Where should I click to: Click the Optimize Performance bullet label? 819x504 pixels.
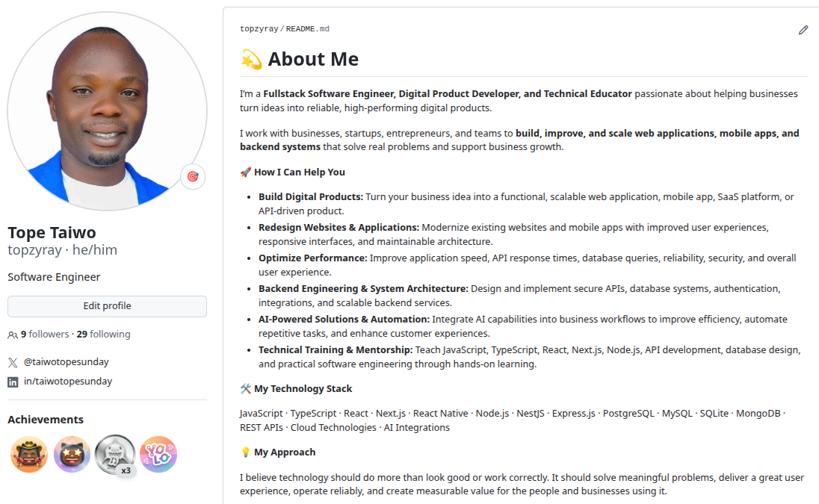coord(313,258)
